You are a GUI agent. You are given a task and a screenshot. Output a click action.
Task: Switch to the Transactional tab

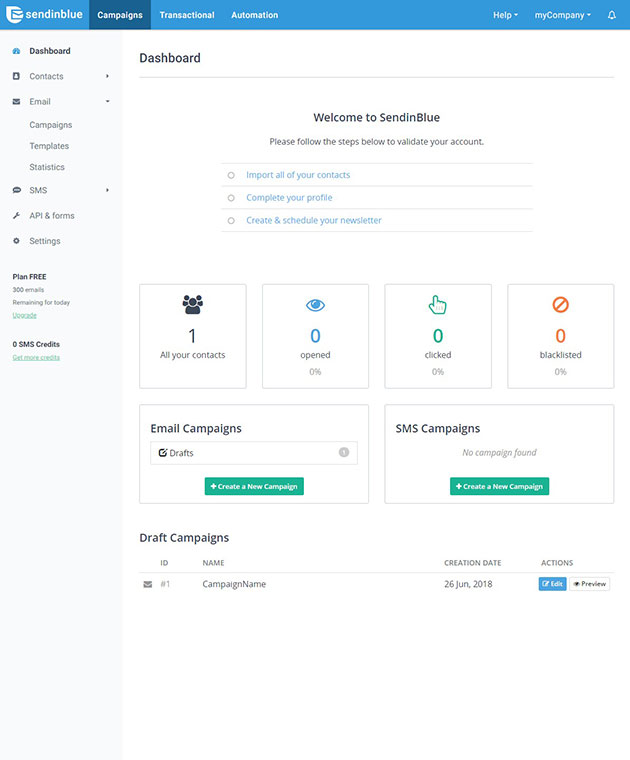click(187, 15)
